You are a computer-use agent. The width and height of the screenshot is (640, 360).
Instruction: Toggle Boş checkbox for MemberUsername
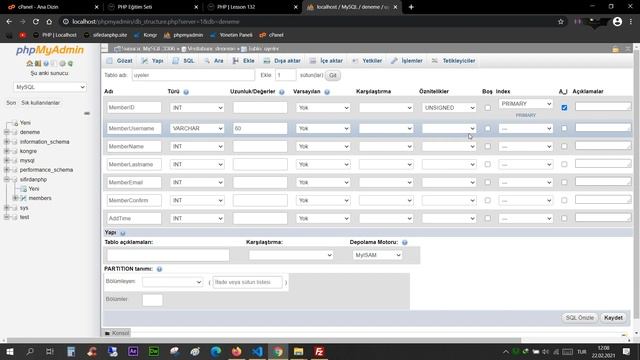(488, 129)
